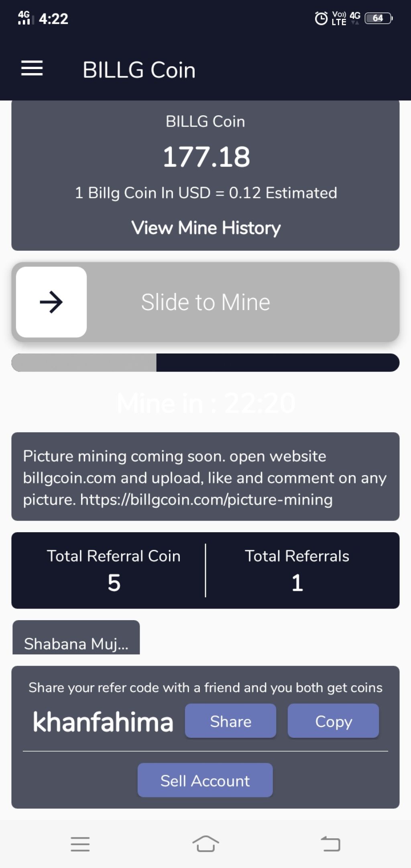
Task: Tap the Total Referral Coin count
Action: (114, 583)
